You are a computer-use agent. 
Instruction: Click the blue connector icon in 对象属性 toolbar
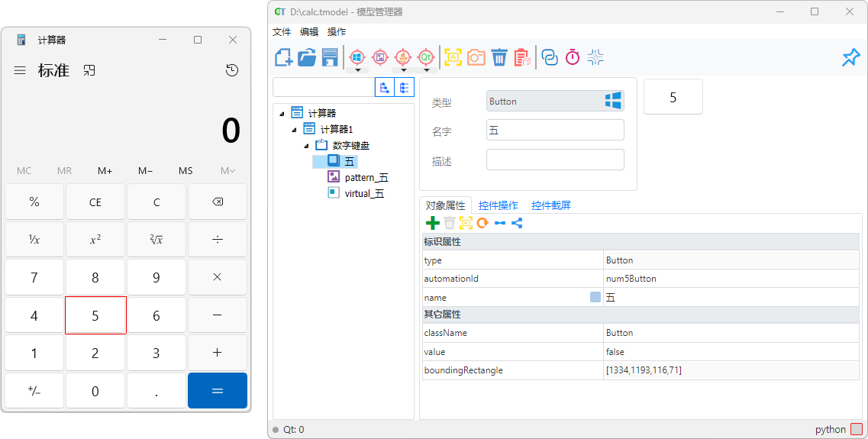point(500,223)
